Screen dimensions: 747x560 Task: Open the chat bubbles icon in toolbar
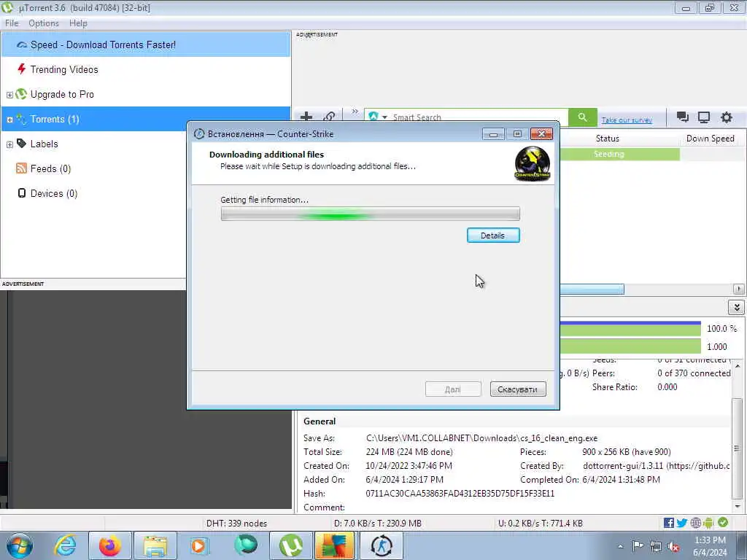[683, 117]
